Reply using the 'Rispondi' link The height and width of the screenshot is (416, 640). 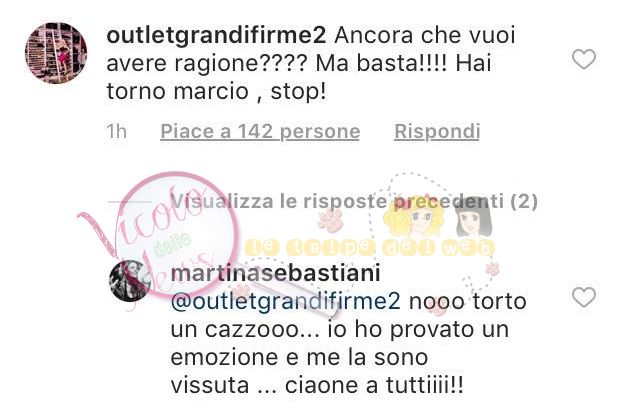pyautogui.click(x=437, y=131)
